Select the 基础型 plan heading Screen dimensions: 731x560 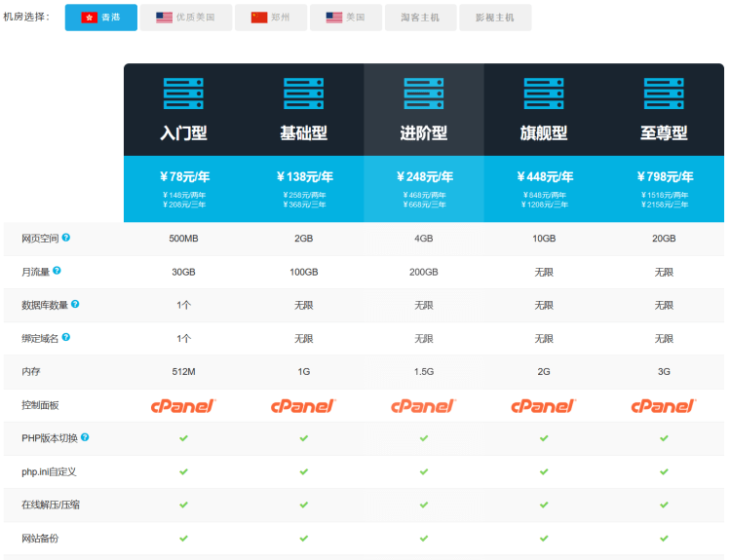303,133
